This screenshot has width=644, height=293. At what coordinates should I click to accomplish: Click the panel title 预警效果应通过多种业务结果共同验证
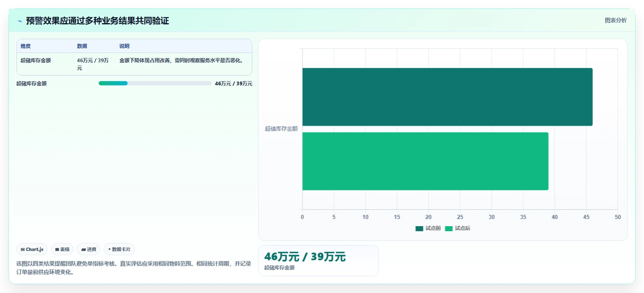pyautogui.click(x=97, y=21)
